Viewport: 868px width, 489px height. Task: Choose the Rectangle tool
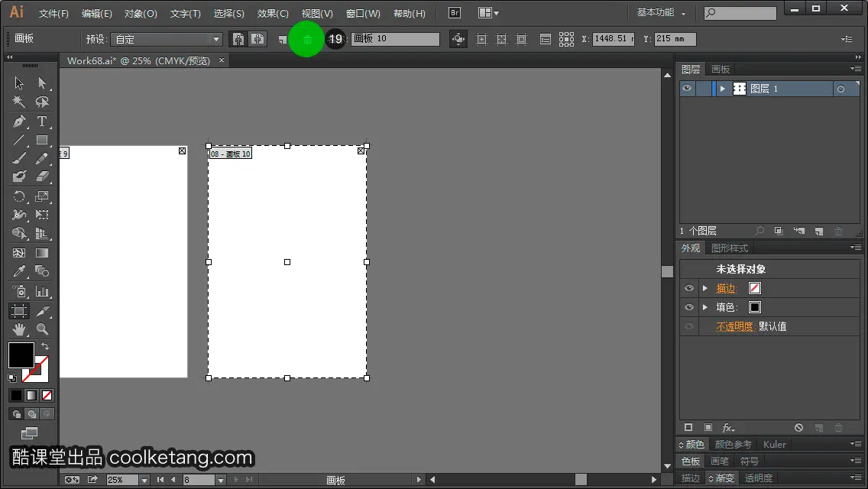tap(42, 140)
